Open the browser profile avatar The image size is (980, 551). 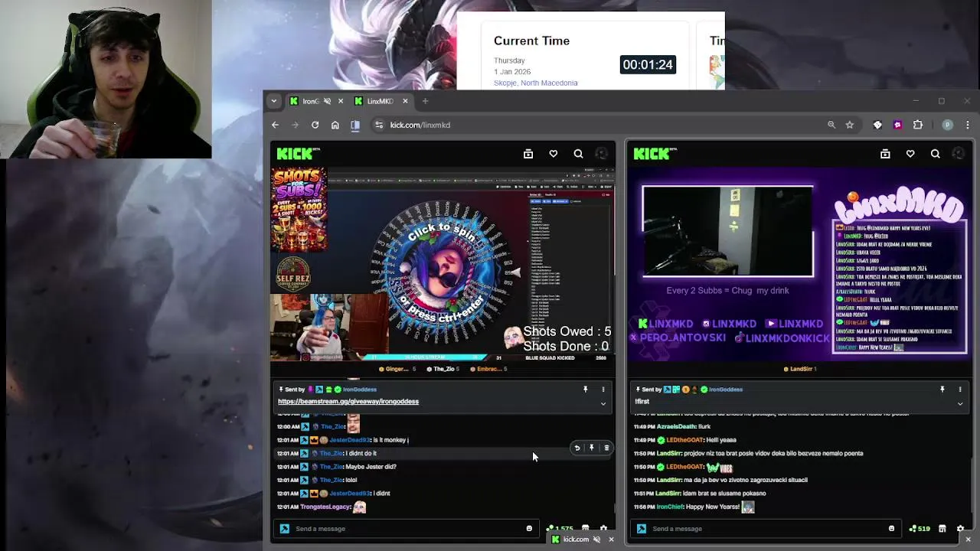[x=948, y=125]
